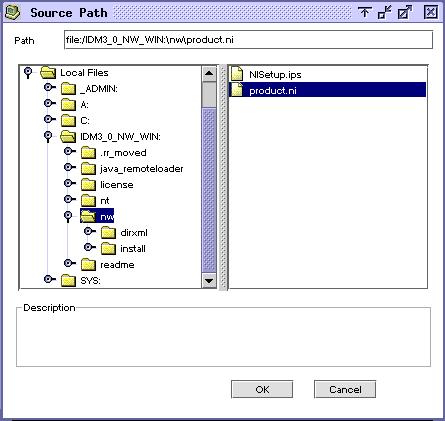Expand the C: drive node

50,119
